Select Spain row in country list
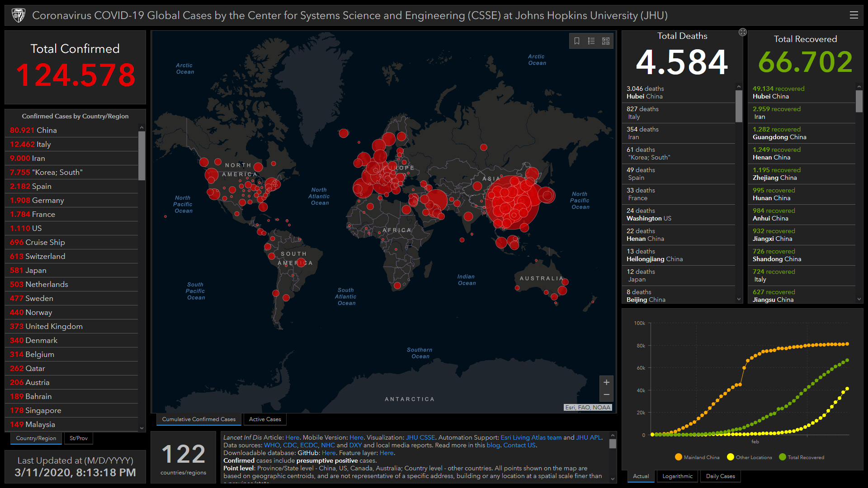This screenshot has height=488, width=868. pos(71,186)
